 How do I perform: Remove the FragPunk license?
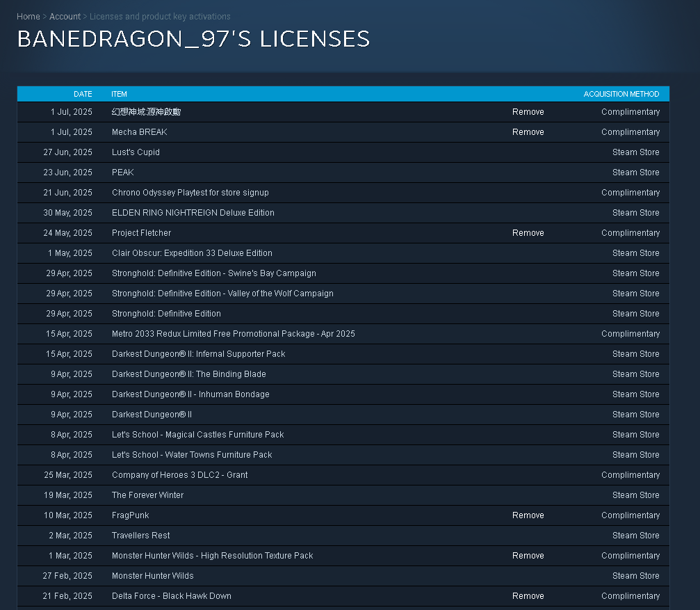click(528, 515)
